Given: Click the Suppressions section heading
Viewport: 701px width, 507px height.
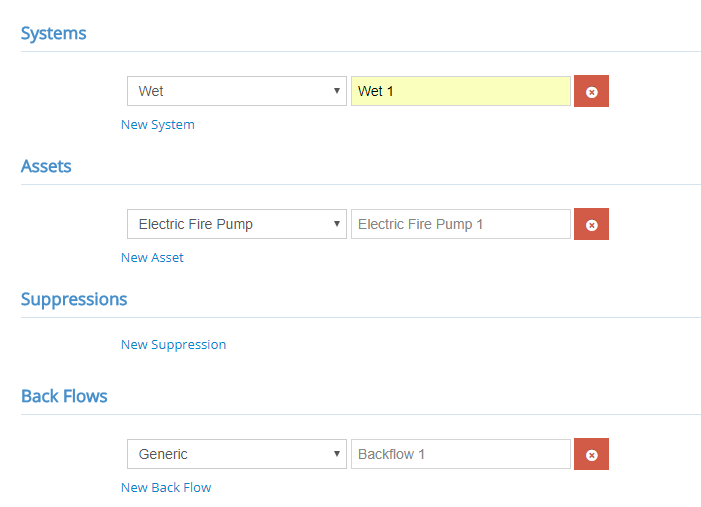Looking at the screenshot, I should (74, 300).
